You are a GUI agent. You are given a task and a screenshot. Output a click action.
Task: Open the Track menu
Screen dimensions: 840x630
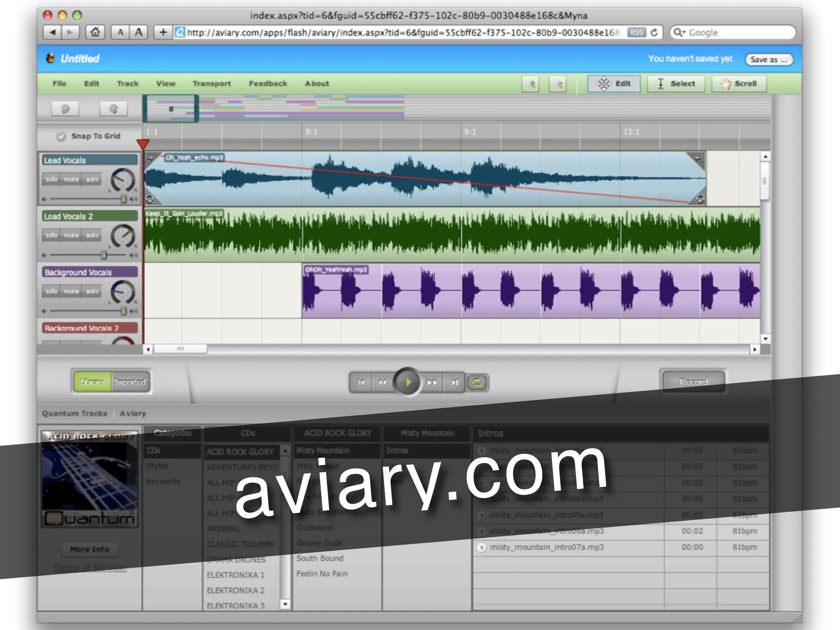[128, 84]
